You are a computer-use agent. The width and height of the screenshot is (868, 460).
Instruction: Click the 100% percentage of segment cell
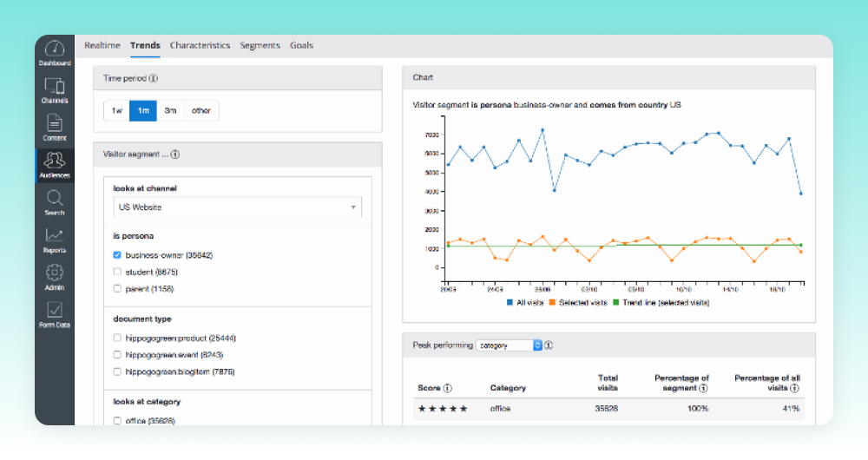pyautogui.click(x=698, y=409)
